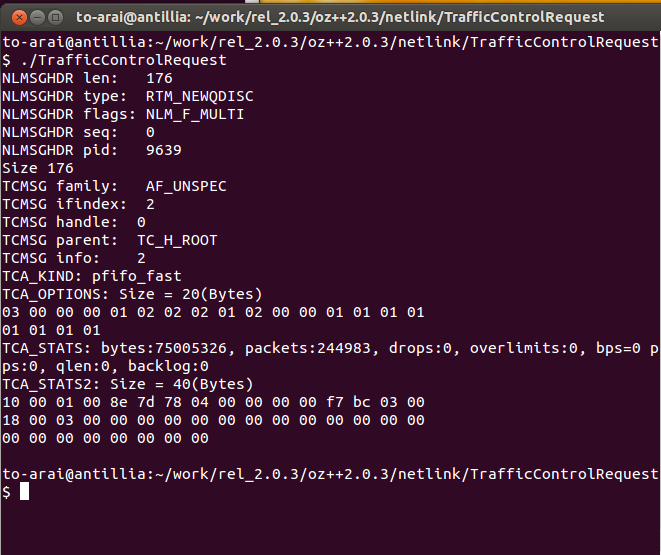Click the cursor block at the prompt

click(24, 491)
